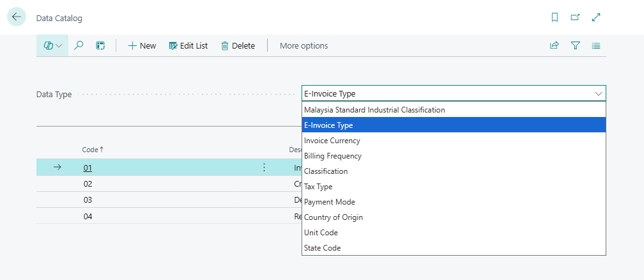Open the view selector dropdown
This screenshot has height=280, width=644.
[x=52, y=45]
